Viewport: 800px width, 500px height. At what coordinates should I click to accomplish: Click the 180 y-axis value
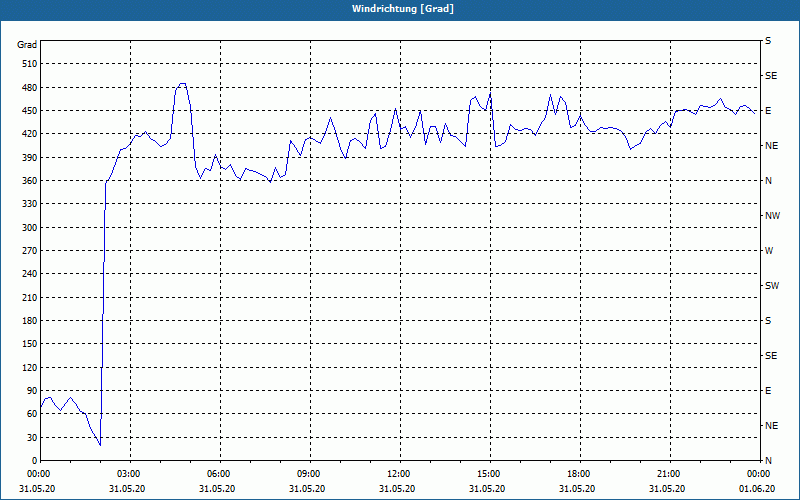30,321
